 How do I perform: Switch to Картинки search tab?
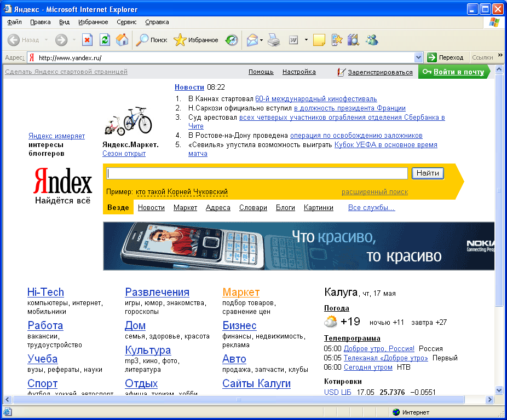point(319,207)
